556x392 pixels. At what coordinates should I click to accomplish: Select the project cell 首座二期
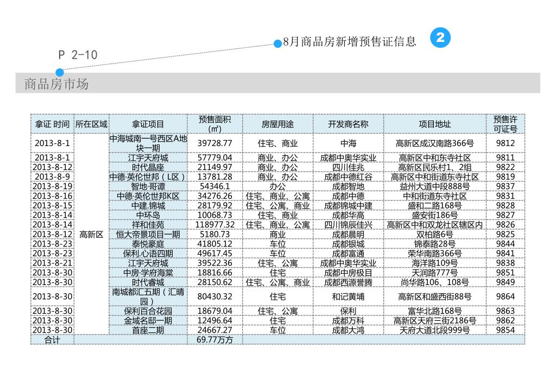tap(148, 330)
